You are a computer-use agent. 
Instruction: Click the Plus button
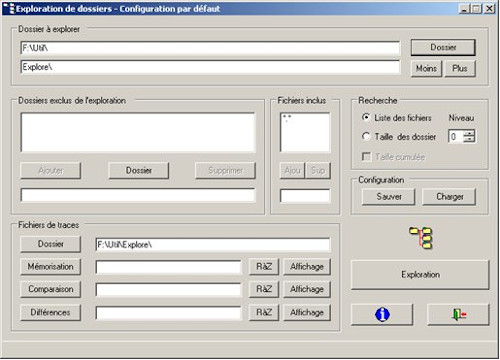coord(460,68)
